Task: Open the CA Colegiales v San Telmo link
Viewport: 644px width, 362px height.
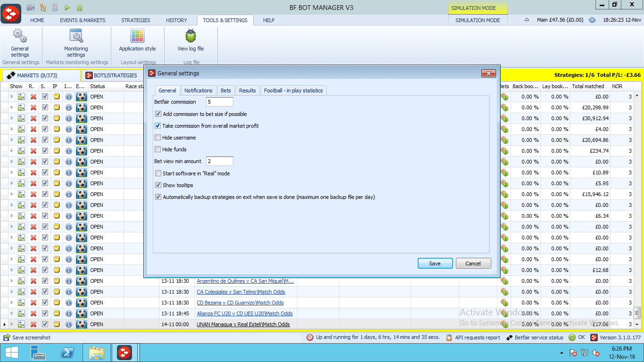Action: pyautogui.click(x=241, y=292)
